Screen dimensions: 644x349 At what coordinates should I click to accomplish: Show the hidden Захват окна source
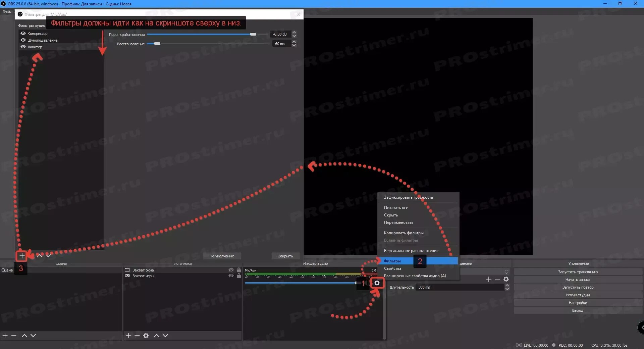click(x=231, y=270)
